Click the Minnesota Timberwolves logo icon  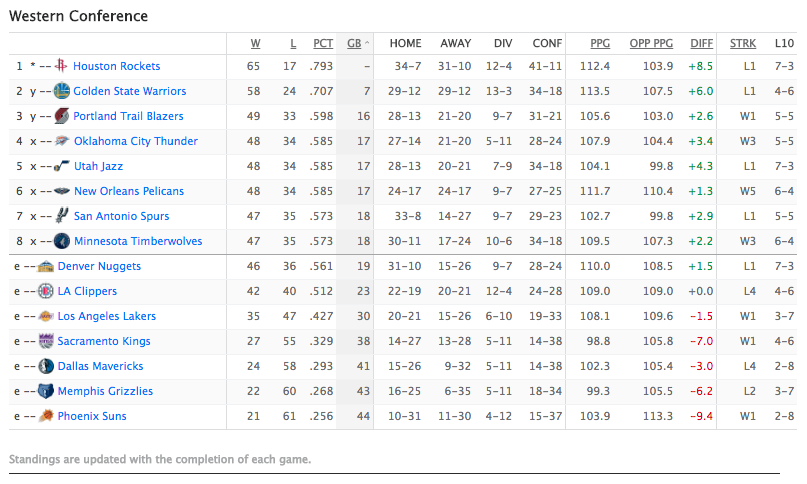tap(62, 241)
